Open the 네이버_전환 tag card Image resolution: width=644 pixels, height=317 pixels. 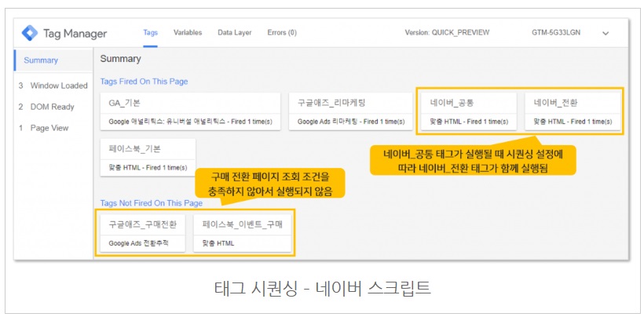coord(573,111)
